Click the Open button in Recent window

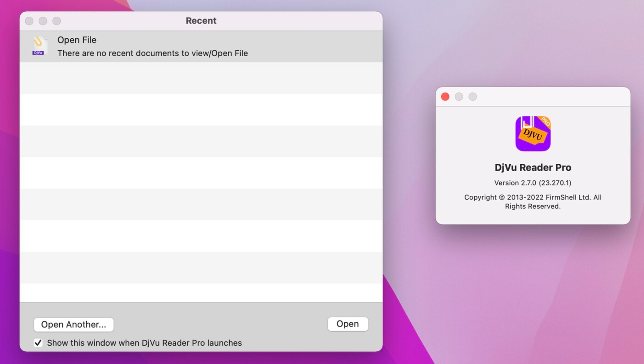(x=348, y=324)
